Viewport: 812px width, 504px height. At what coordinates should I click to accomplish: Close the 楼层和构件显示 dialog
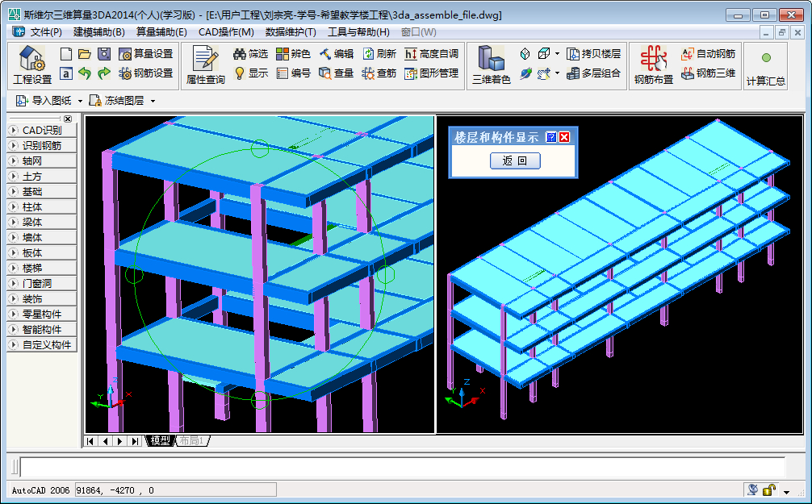coord(564,137)
